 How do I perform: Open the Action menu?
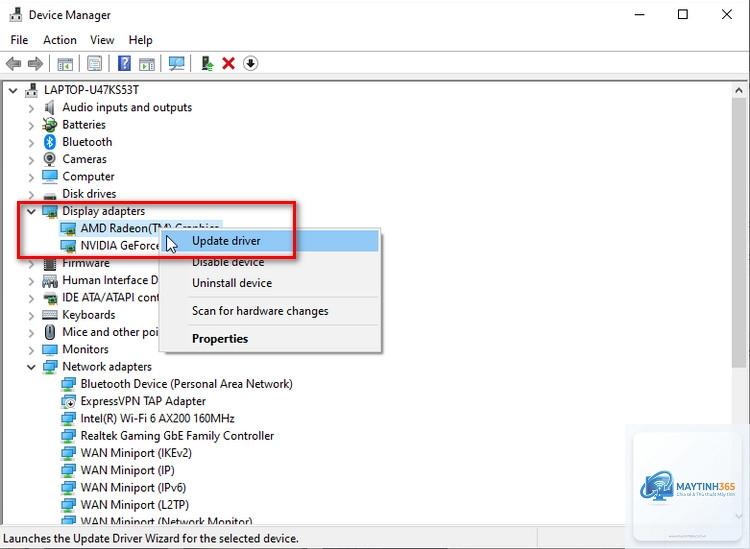[x=60, y=40]
